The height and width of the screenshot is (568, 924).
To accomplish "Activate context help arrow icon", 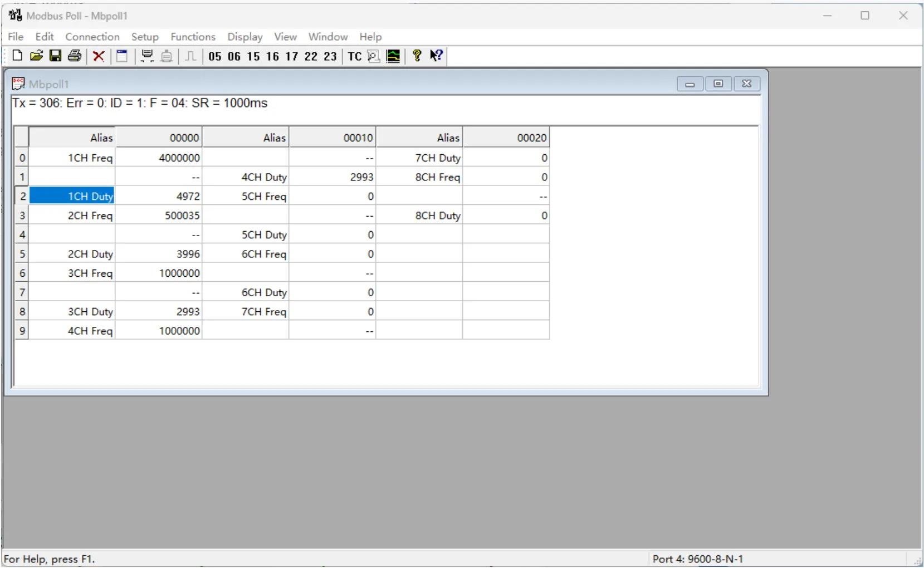I will pyautogui.click(x=437, y=56).
